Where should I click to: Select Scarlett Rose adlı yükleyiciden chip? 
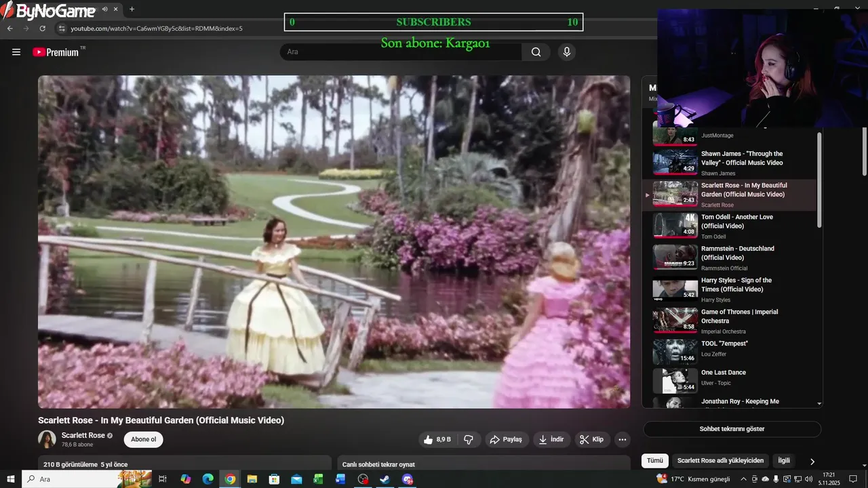click(x=720, y=460)
